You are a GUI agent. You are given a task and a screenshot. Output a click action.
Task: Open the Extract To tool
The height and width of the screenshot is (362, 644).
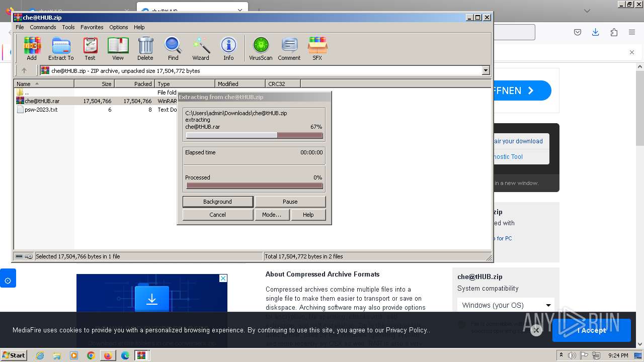[61, 49]
